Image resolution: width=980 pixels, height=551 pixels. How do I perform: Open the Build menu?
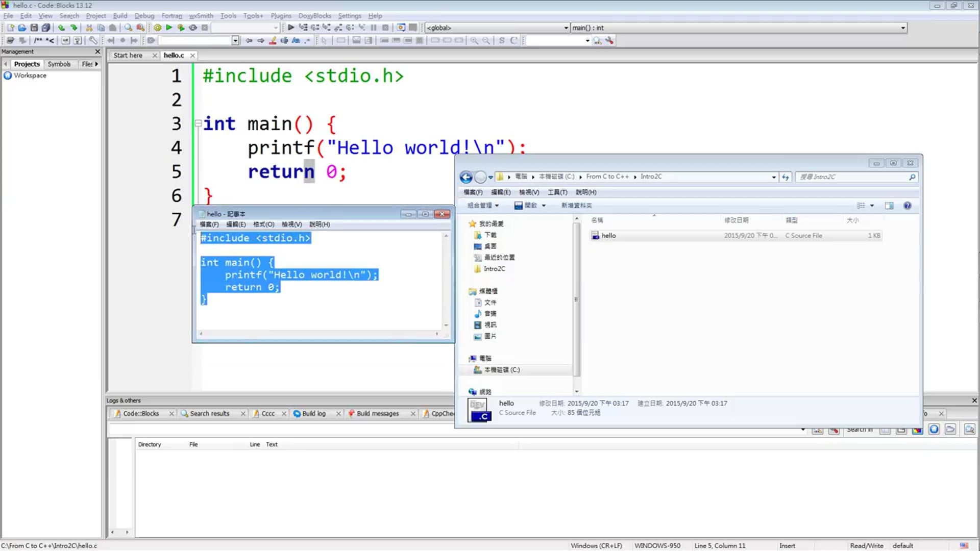pos(120,16)
